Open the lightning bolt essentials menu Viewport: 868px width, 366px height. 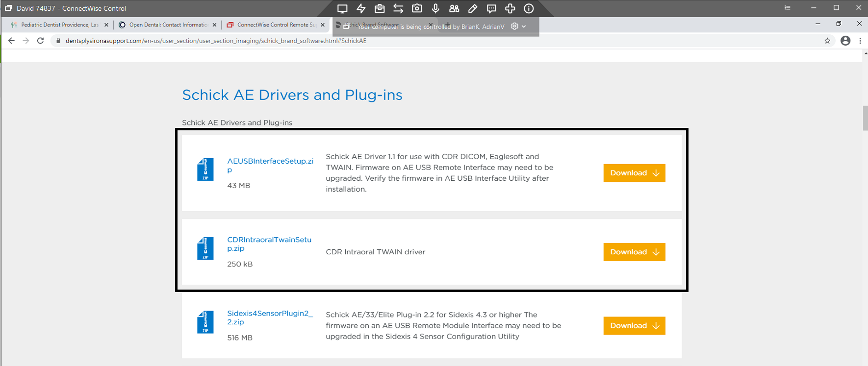pos(361,8)
